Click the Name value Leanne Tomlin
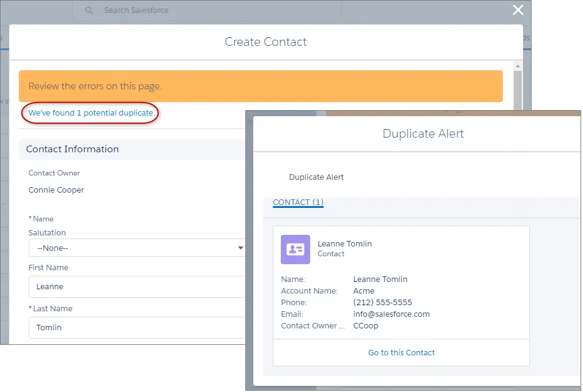The image size is (583, 392). coord(380,279)
